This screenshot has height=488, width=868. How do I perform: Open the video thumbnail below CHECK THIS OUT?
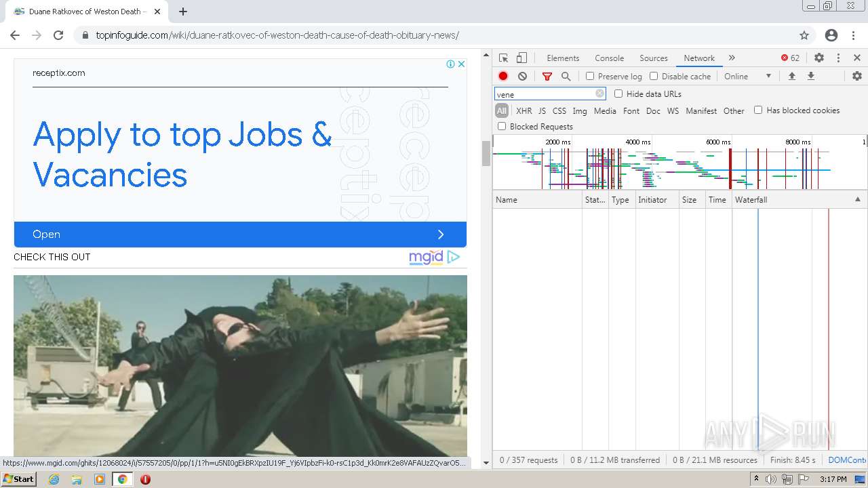240,366
